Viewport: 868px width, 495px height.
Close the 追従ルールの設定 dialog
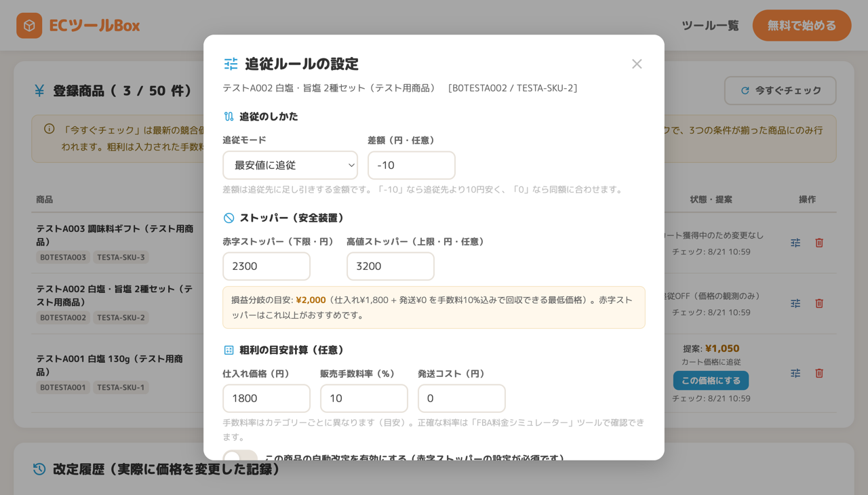(x=637, y=64)
